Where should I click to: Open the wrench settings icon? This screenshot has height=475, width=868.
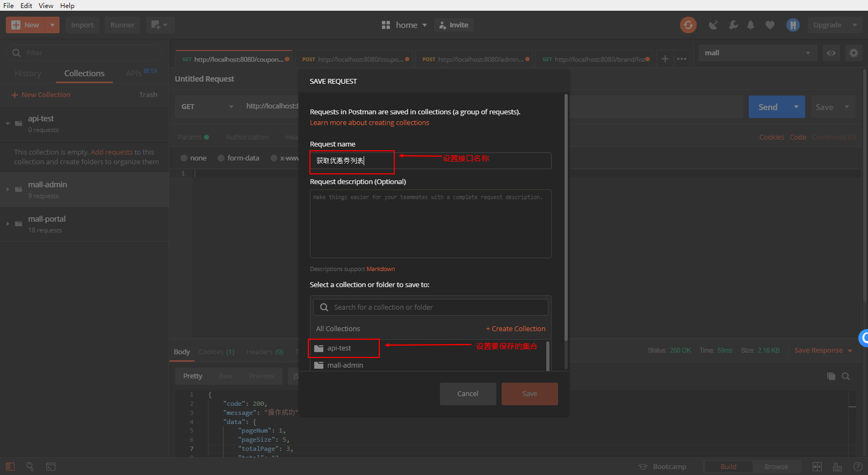[733, 25]
